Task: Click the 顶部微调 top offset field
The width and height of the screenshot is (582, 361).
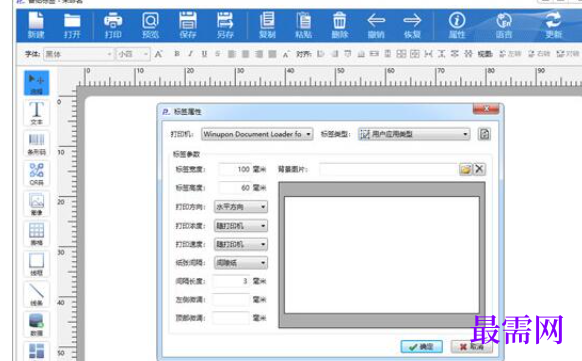Action: [x=231, y=318]
